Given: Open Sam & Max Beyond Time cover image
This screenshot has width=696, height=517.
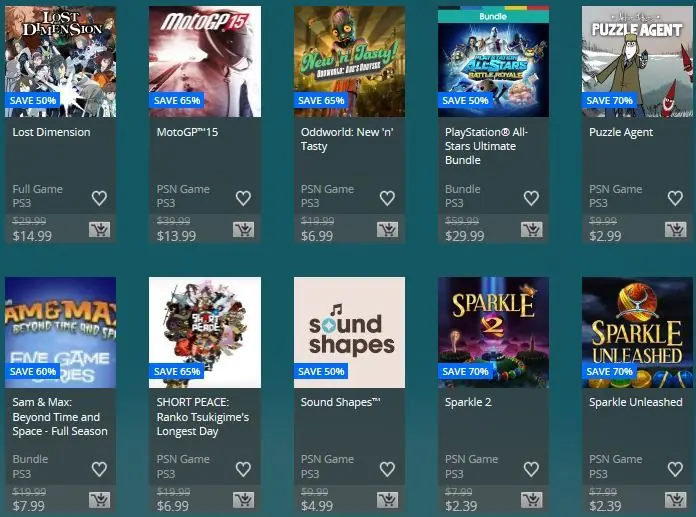Looking at the screenshot, I should click(60, 332).
